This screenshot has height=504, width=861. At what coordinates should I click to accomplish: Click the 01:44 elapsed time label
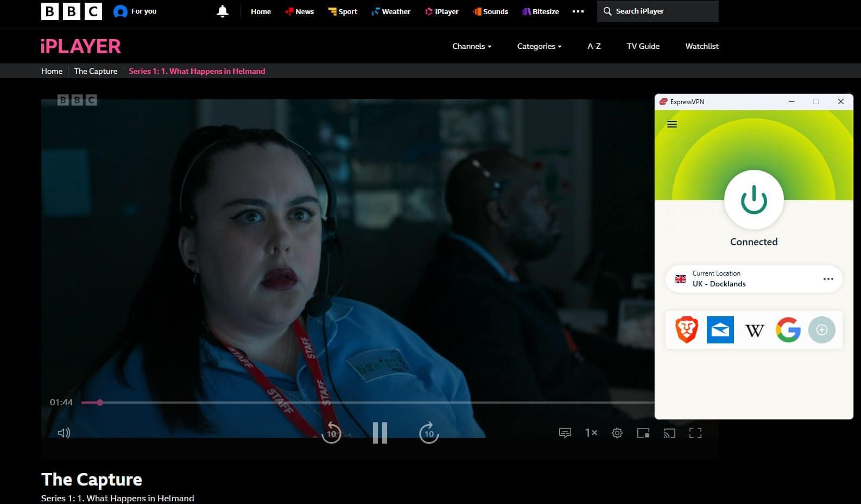point(61,403)
